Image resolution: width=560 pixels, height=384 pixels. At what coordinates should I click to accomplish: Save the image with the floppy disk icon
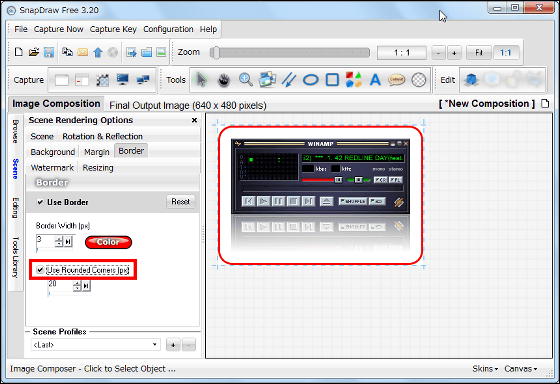click(x=49, y=52)
